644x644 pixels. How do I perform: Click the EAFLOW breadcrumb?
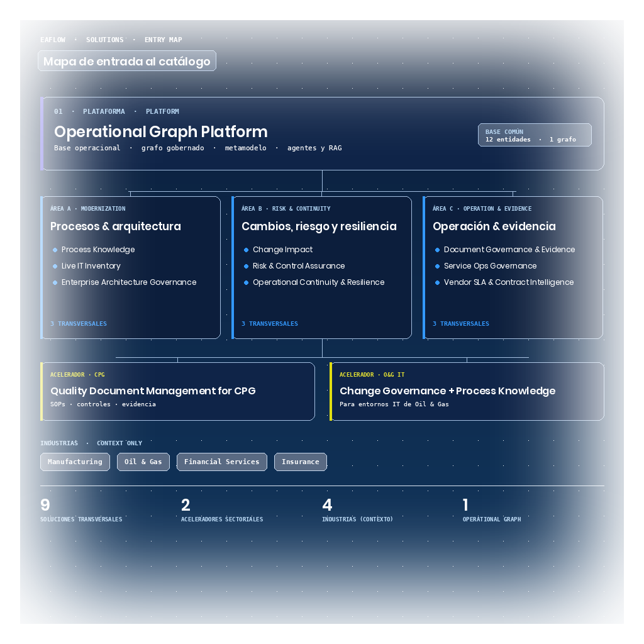click(53, 40)
